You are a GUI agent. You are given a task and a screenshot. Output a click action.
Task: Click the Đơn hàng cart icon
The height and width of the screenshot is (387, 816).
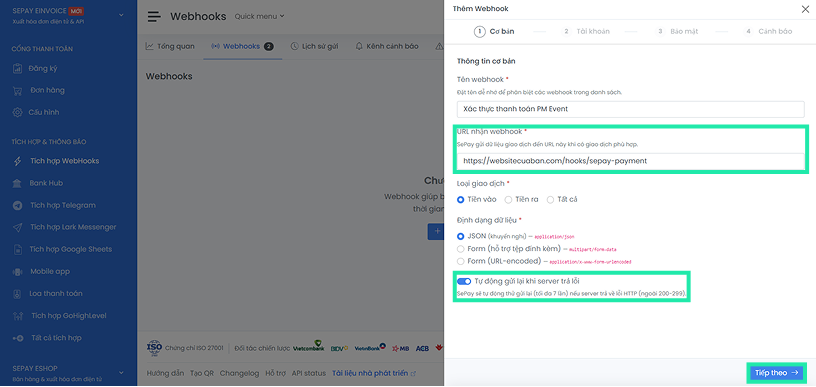tap(18, 91)
